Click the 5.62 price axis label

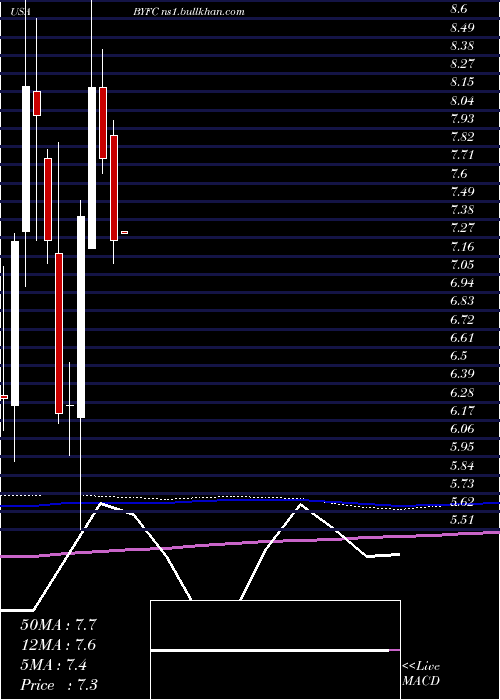(462, 502)
